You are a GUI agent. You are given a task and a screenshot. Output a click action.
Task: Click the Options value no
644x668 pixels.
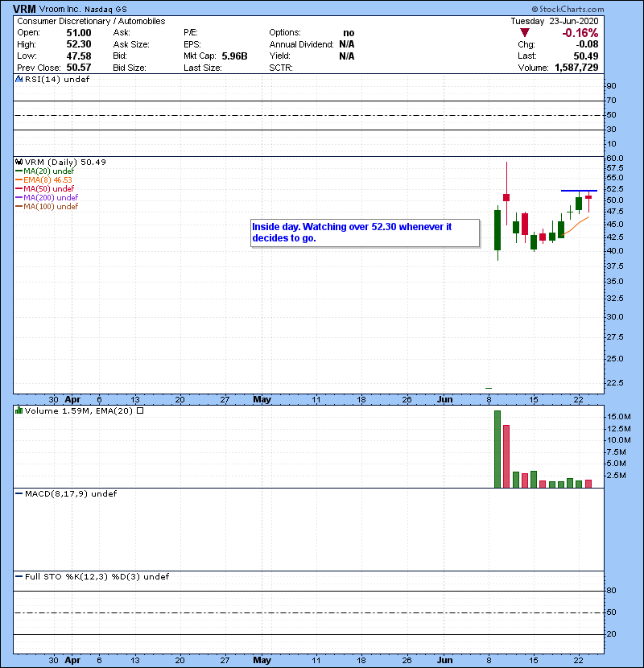[349, 33]
